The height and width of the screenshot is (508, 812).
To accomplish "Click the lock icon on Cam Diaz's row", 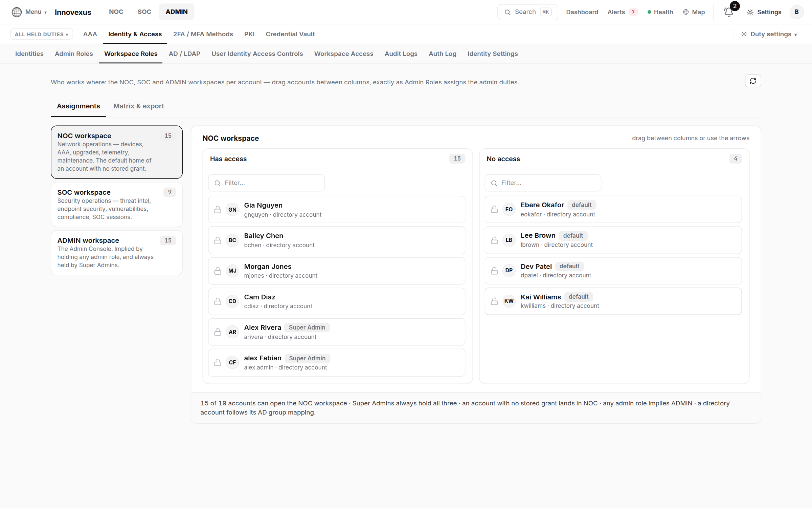I will (x=218, y=301).
